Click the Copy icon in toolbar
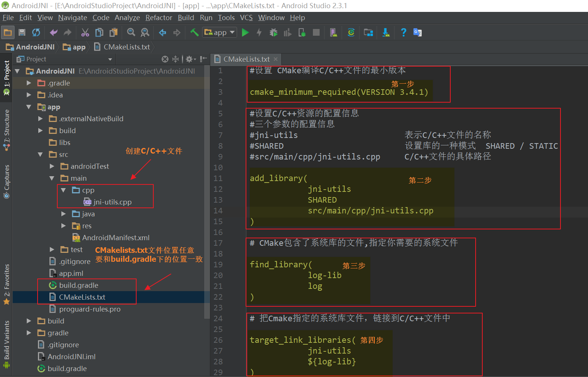 [x=99, y=33]
